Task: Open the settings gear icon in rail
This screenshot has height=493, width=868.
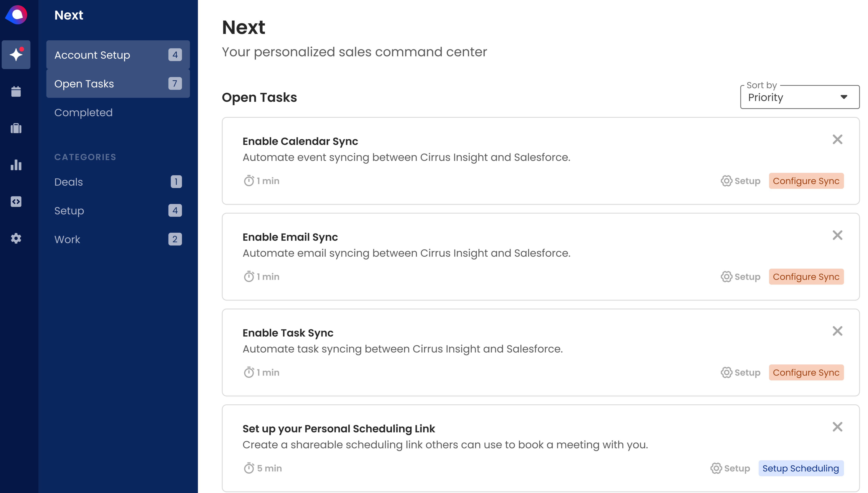Action: pos(16,238)
